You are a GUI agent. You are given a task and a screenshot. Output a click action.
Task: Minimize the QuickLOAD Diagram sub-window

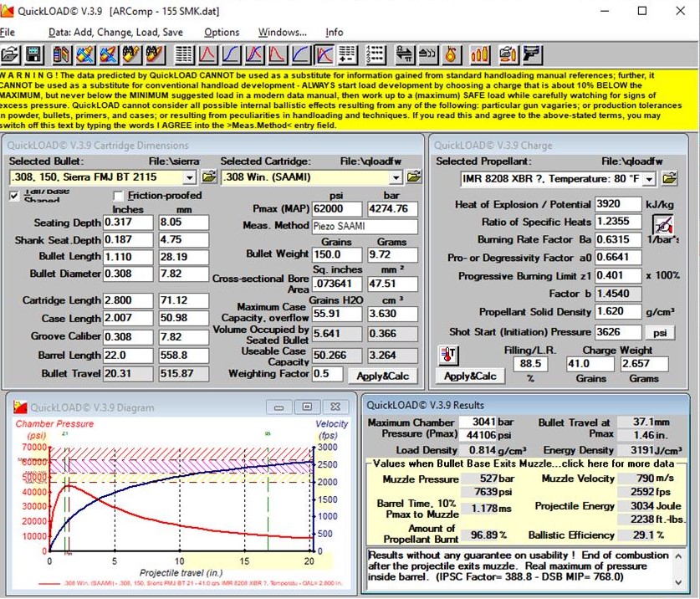278,407
